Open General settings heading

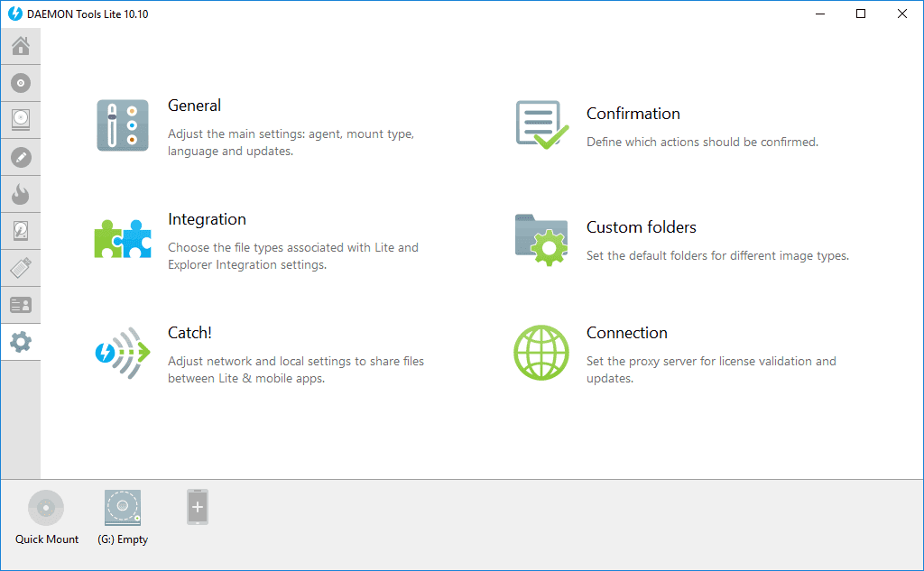(x=195, y=106)
